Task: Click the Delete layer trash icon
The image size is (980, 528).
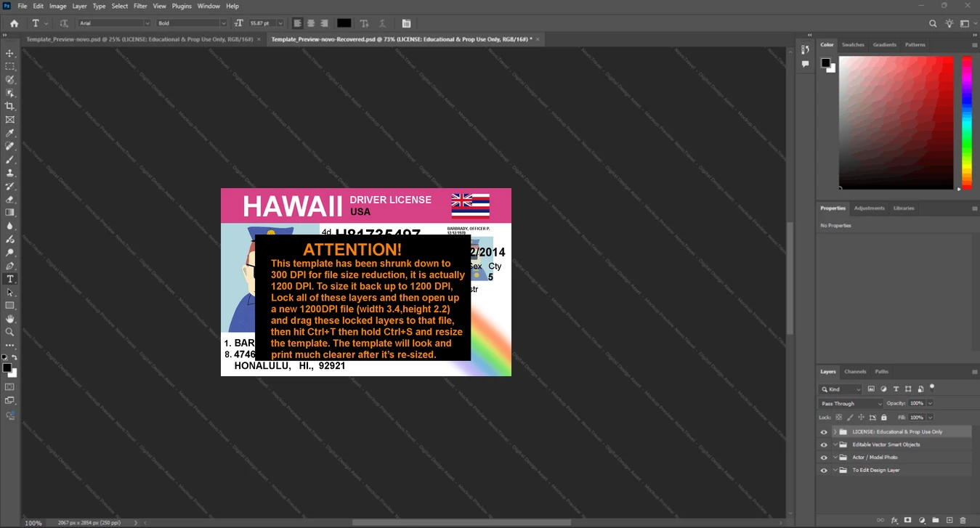Action: tap(963, 520)
